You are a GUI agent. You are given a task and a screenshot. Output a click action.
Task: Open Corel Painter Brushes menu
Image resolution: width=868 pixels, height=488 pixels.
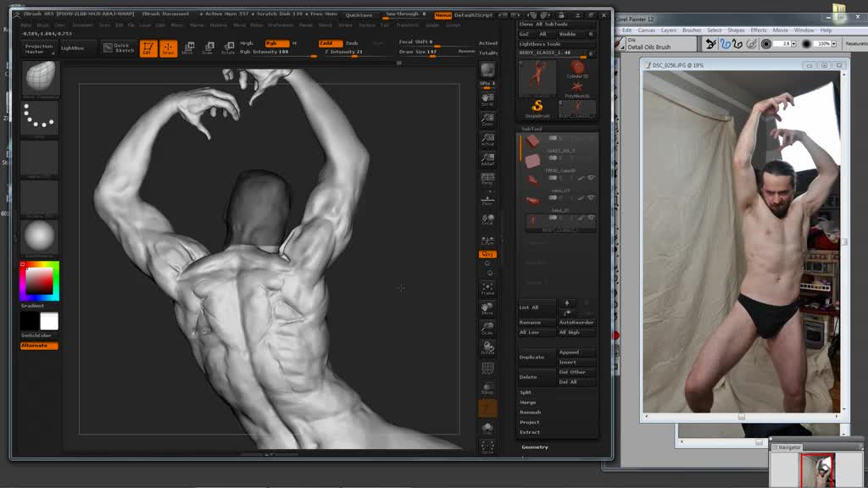tap(692, 30)
